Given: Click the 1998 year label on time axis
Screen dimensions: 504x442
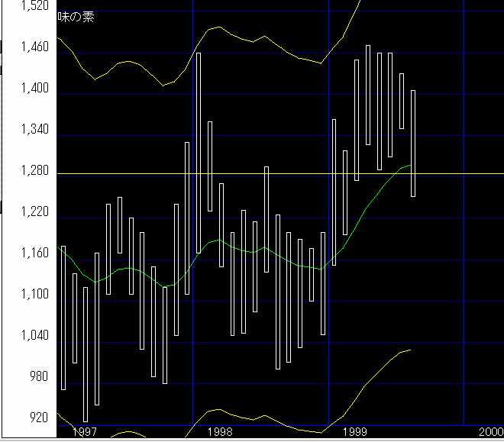Looking at the screenshot, I should [220, 432].
